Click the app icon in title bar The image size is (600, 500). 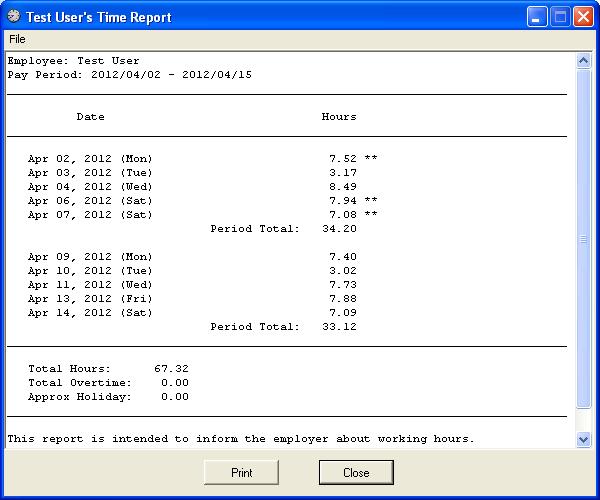point(14,17)
